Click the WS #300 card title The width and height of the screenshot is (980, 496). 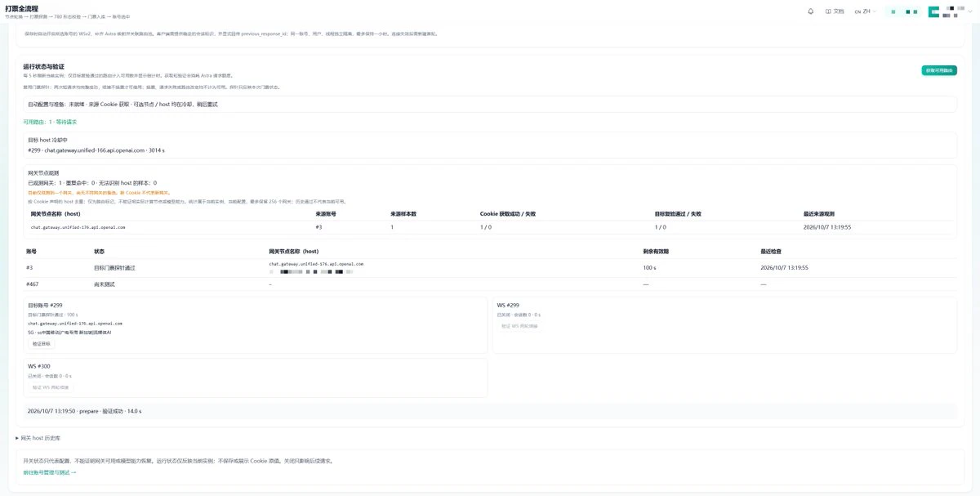tap(39, 366)
